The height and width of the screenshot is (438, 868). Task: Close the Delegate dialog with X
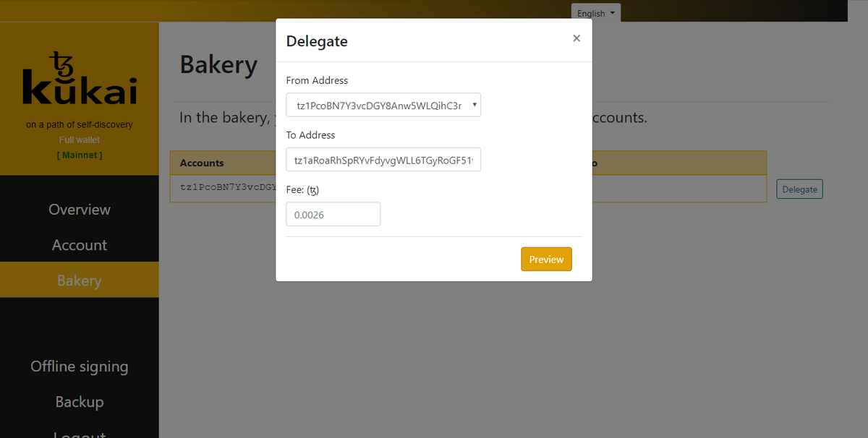[576, 38]
